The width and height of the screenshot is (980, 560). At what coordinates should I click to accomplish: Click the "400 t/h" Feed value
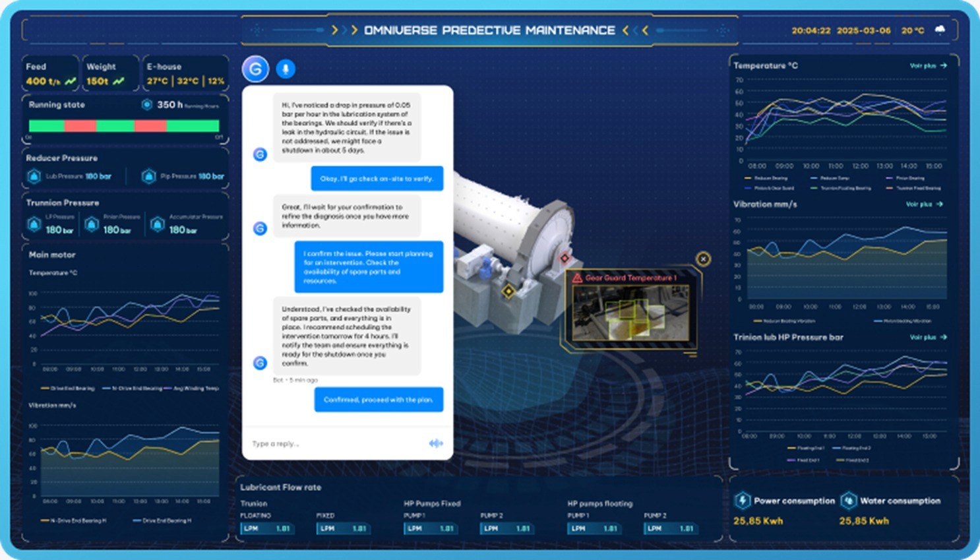[x=43, y=81]
